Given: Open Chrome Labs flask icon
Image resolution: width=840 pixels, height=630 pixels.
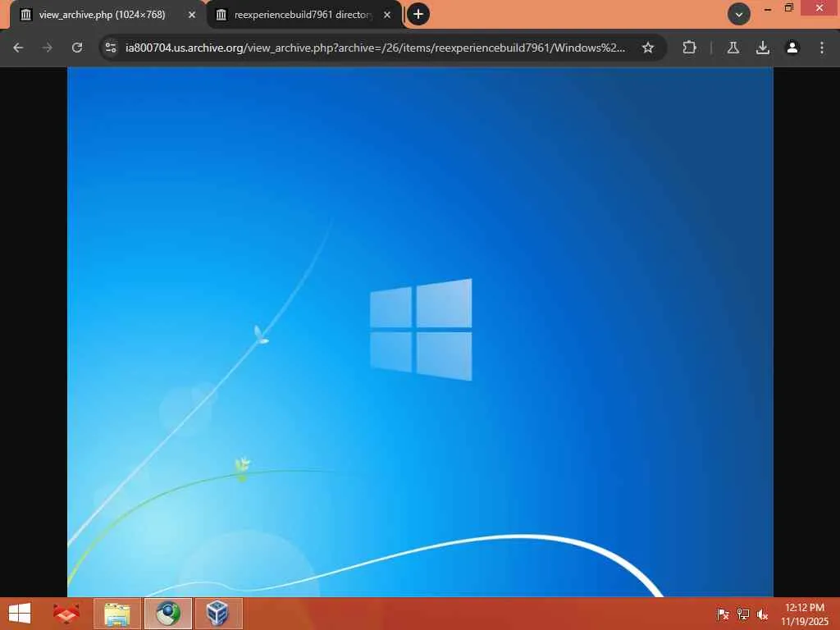Looking at the screenshot, I should coord(733,48).
